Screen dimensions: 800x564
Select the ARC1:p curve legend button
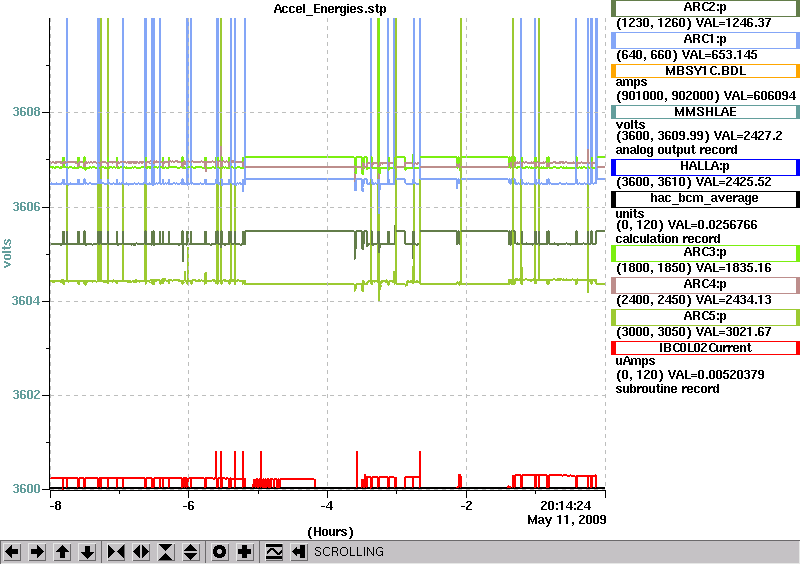click(x=705, y=40)
